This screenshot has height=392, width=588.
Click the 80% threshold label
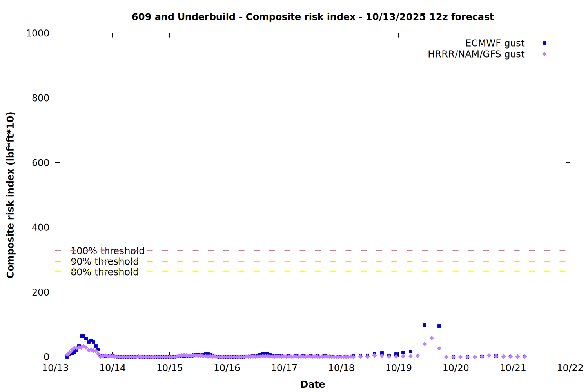click(105, 272)
